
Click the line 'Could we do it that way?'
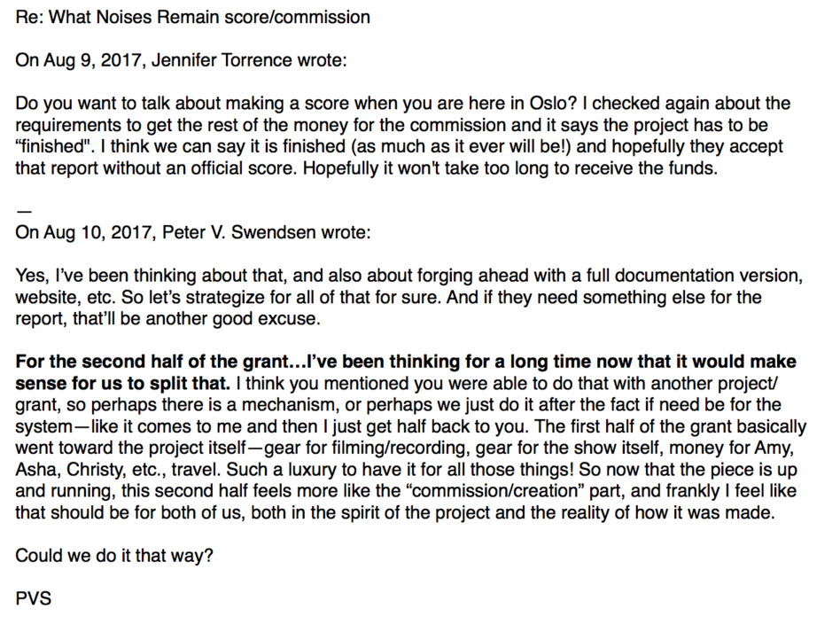pos(115,555)
